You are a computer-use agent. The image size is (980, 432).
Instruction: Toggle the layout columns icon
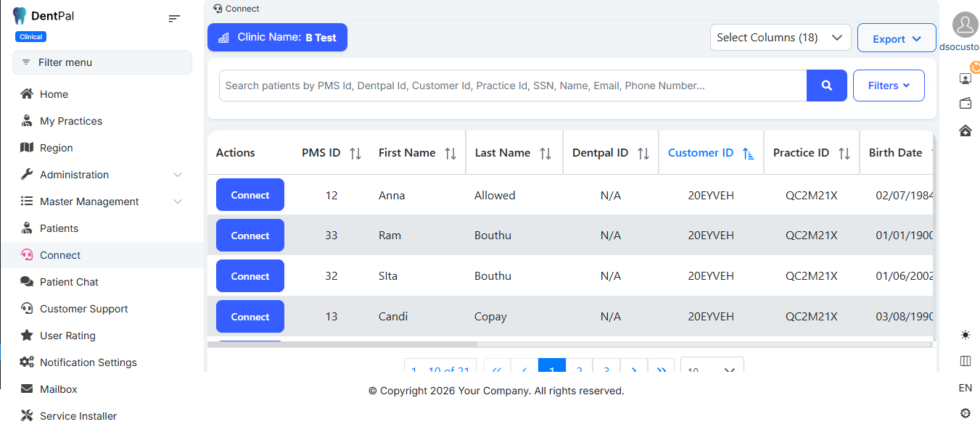[965, 361]
